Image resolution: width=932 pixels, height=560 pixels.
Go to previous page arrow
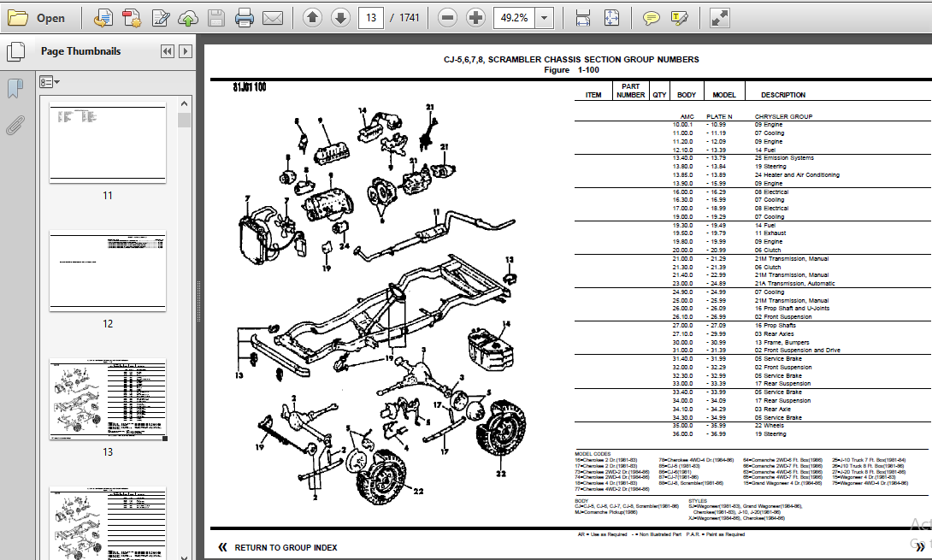(312, 18)
